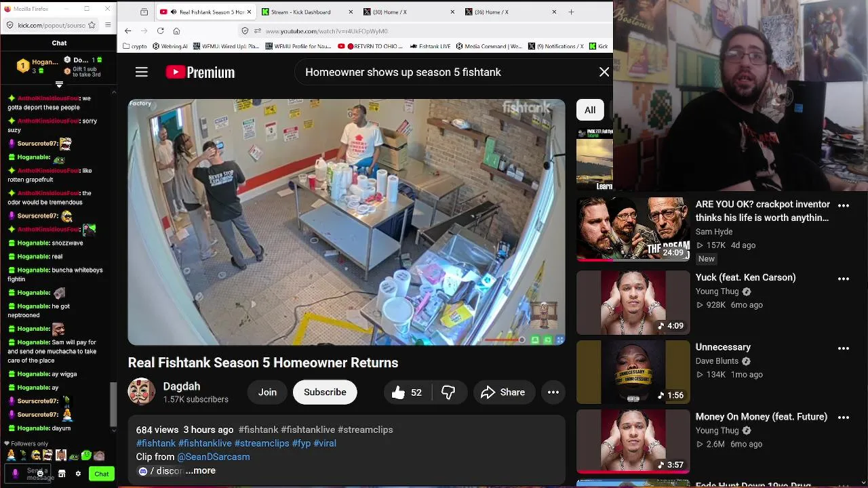Click the Fishtank video player area
This screenshot has height=488, width=868.
(x=347, y=222)
